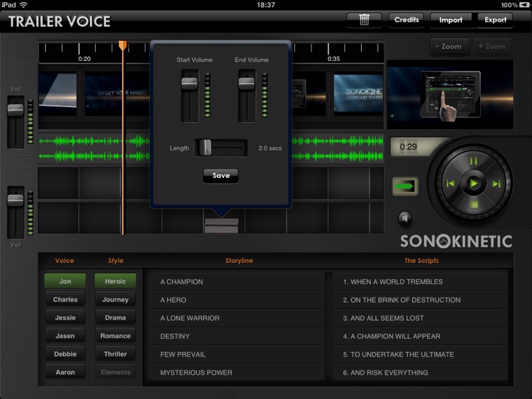This screenshot has width=532, height=399.
Task: Choose the Elements style
Action: point(116,372)
